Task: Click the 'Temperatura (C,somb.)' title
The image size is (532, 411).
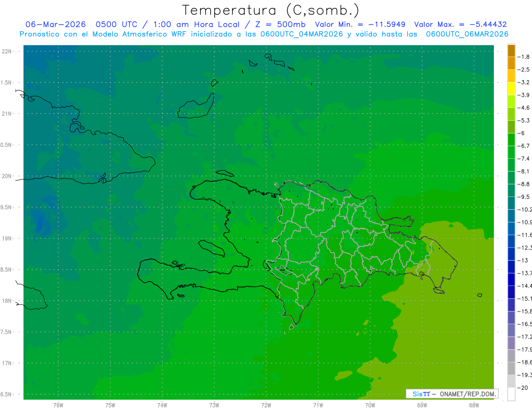Action: (x=270, y=10)
